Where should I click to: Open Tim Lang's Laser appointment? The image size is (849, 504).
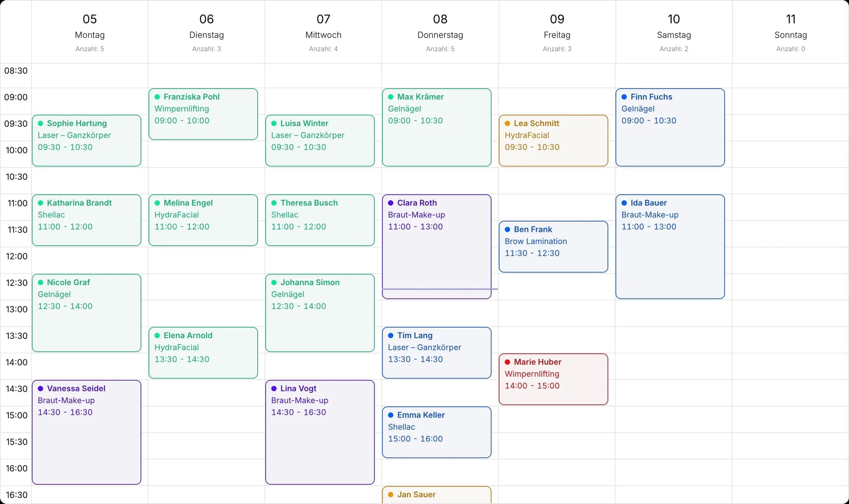[437, 353]
